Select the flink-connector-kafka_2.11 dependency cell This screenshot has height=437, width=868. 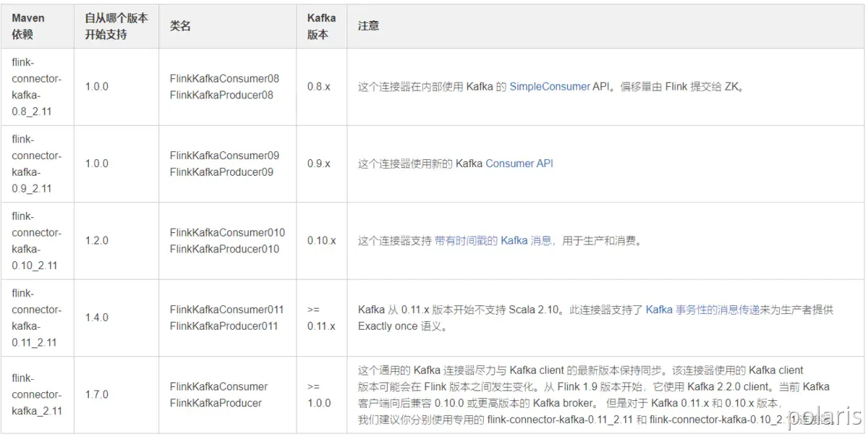37,394
